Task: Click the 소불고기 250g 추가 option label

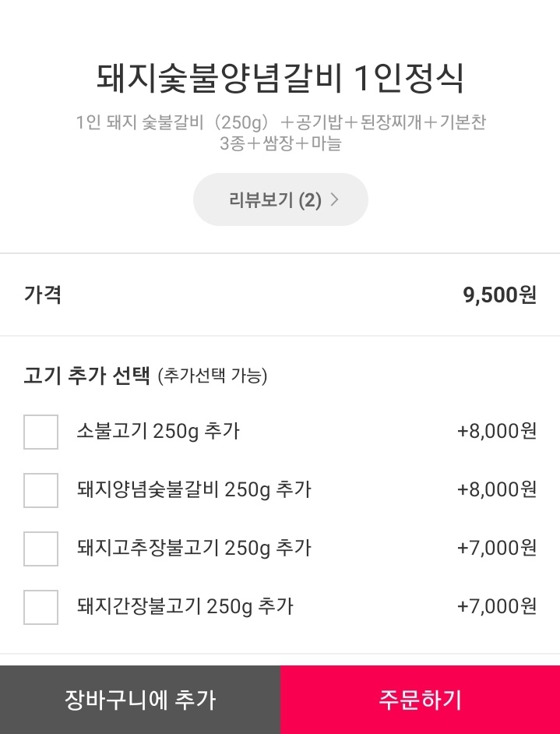Action: [158, 431]
